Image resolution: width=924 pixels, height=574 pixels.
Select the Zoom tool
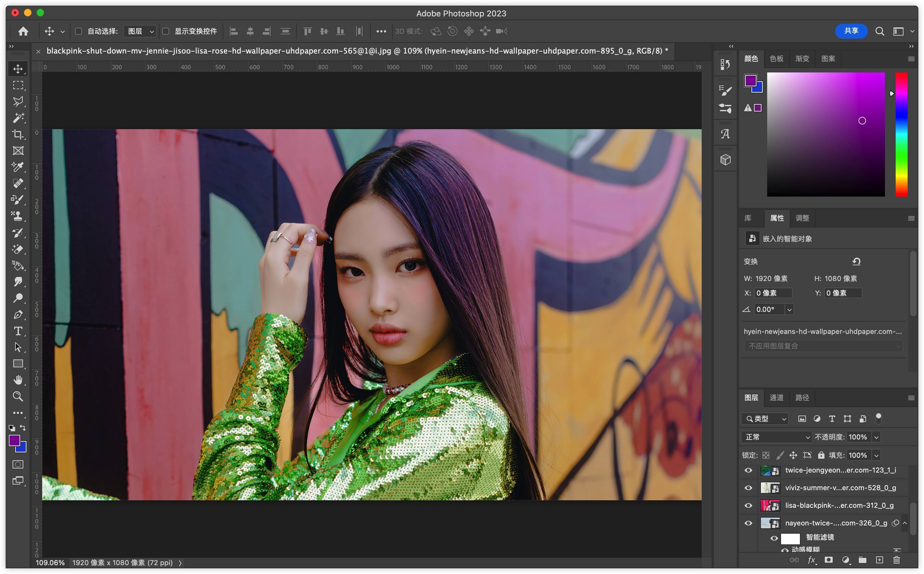click(x=18, y=396)
